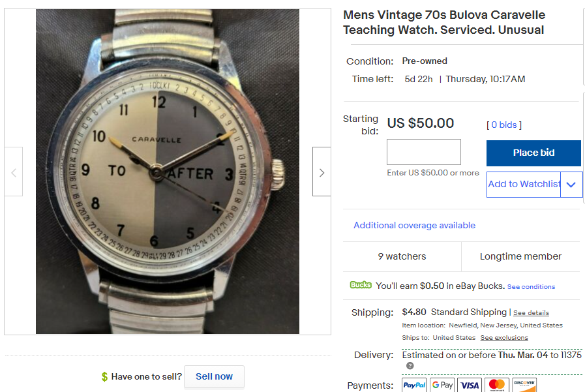Open eBay Bucks See conditions link
Image resolution: width=585 pixels, height=392 pixels.
point(531,287)
